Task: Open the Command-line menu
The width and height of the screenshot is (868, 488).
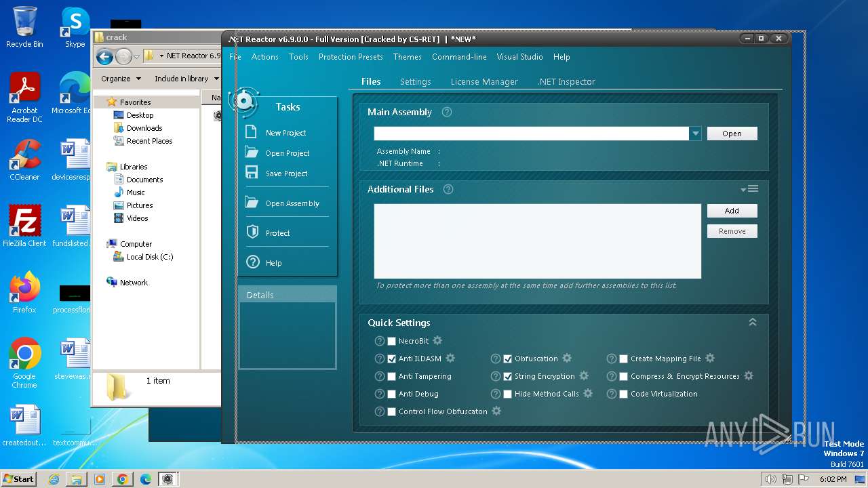Action: coord(459,57)
